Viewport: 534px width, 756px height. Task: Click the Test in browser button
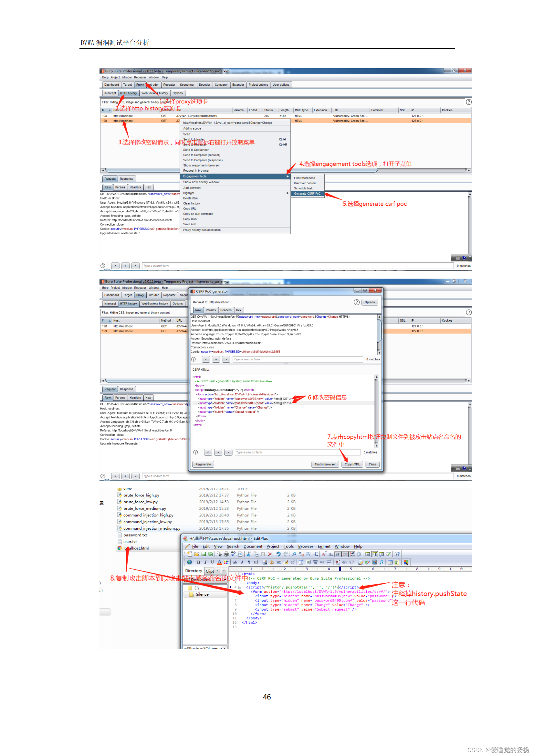325,464
